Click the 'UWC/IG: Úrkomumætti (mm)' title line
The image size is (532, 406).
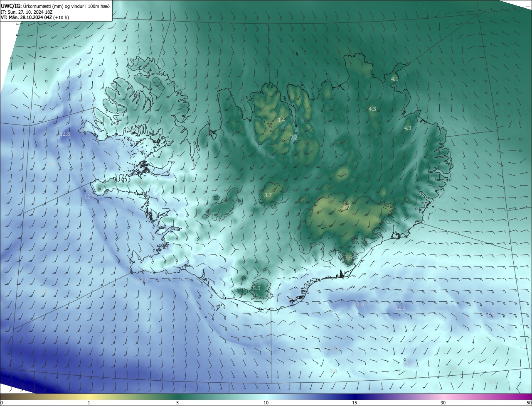tap(55, 5)
